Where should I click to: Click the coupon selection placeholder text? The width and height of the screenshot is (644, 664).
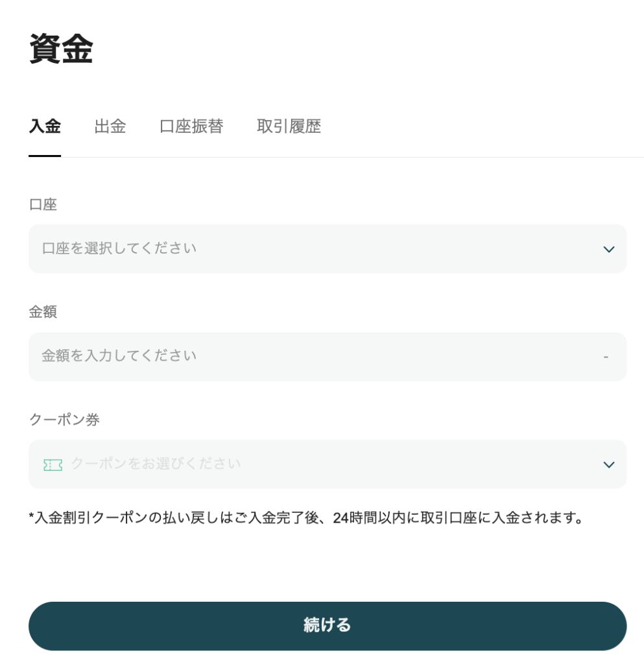[156, 464]
